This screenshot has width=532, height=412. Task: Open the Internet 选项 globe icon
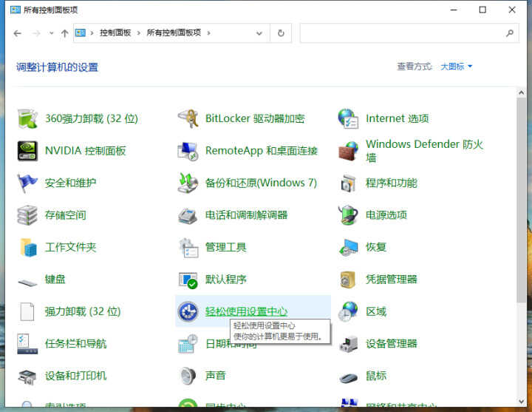pos(348,118)
